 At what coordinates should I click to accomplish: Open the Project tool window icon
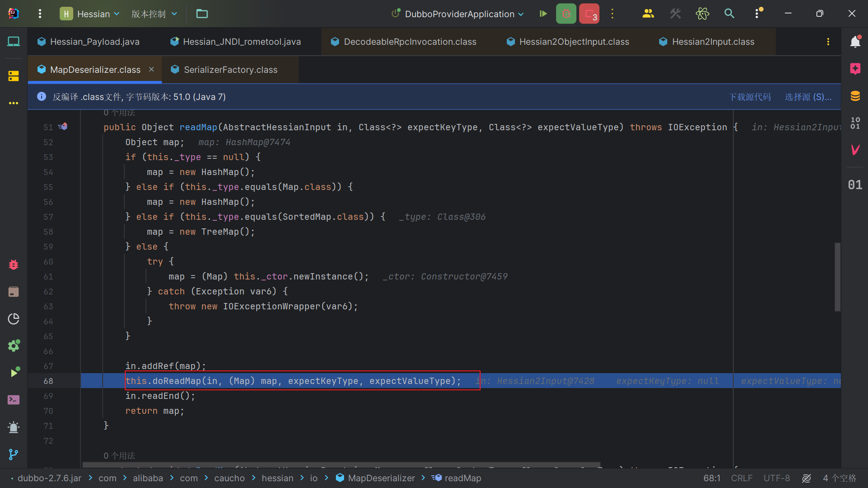point(14,42)
